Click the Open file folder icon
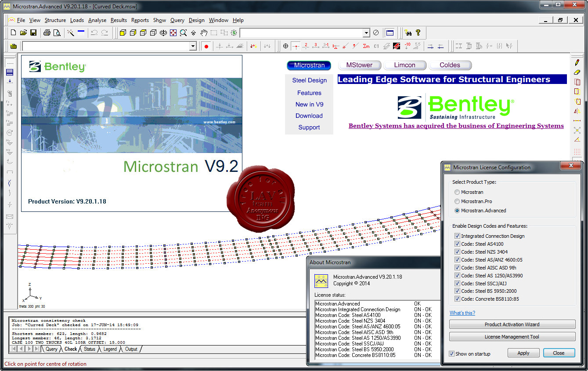Screen dimensions: 588x371 click(x=23, y=33)
